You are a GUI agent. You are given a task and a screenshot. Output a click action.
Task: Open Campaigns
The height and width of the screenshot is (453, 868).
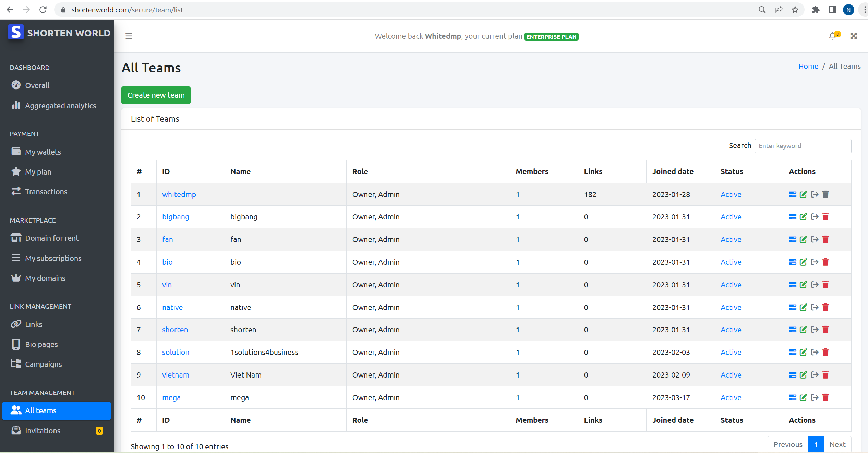(57, 364)
